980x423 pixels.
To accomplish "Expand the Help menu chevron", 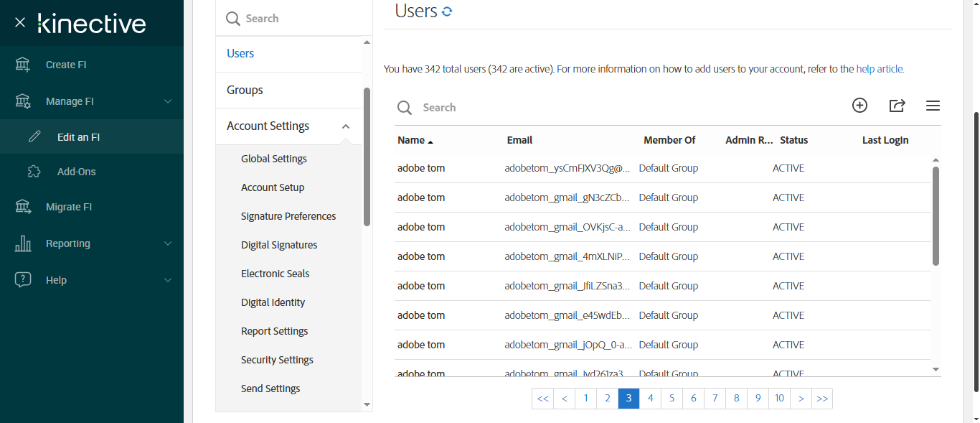I will (x=168, y=280).
